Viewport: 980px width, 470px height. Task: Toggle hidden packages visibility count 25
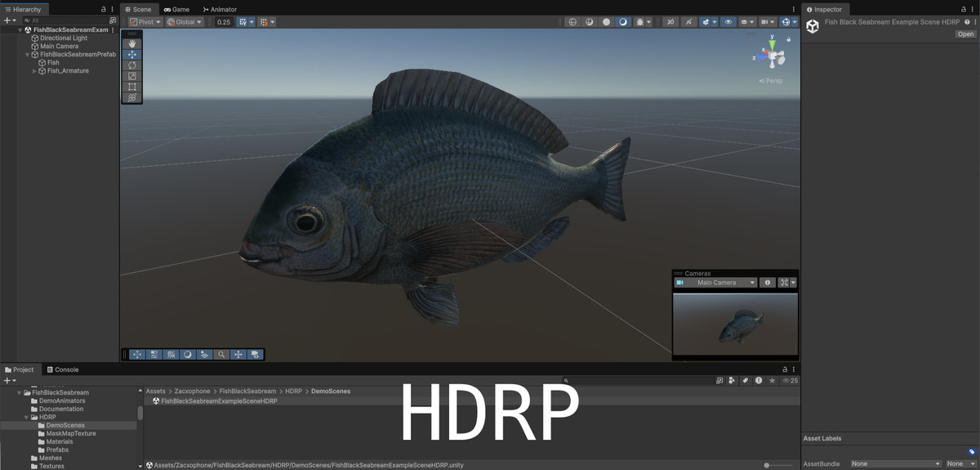click(x=791, y=381)
